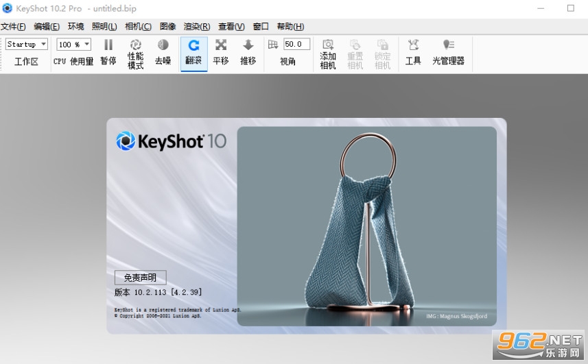Open the 查看(V) menu
This screenshot has height=364, width=588.
coord(231,27)
